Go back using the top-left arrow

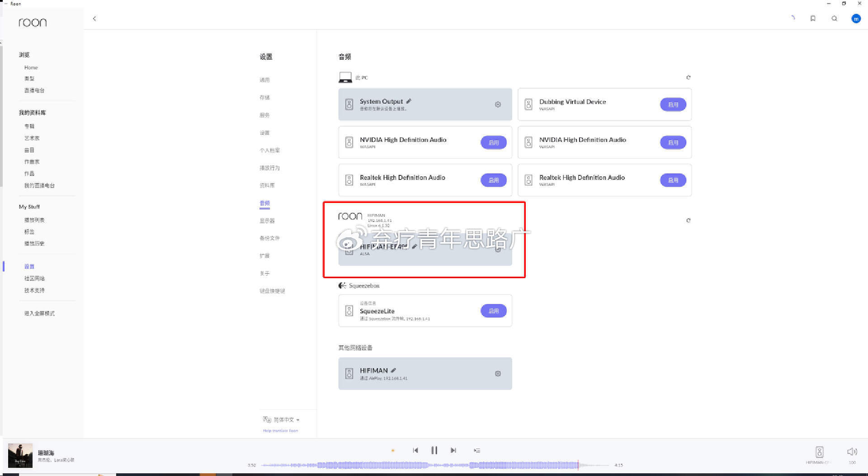tap(94, 19)
